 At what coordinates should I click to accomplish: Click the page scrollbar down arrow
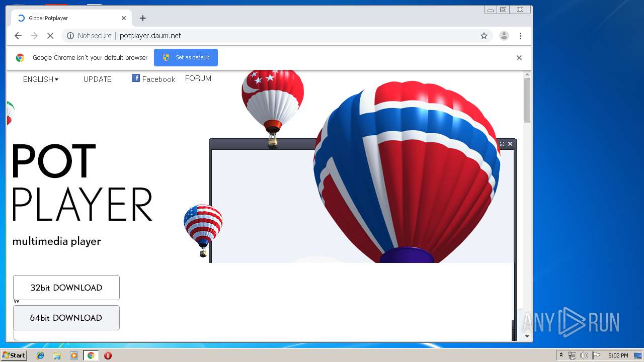click(527, 336)
